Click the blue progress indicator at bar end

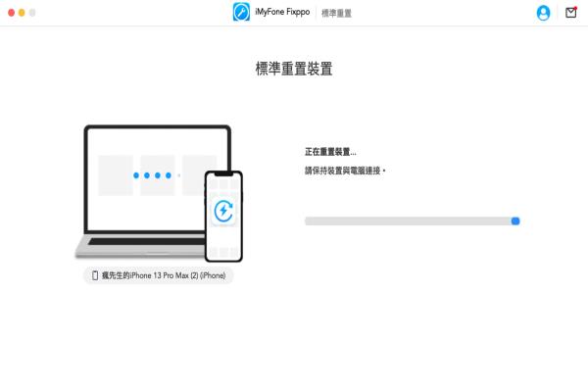pos(515,220)
